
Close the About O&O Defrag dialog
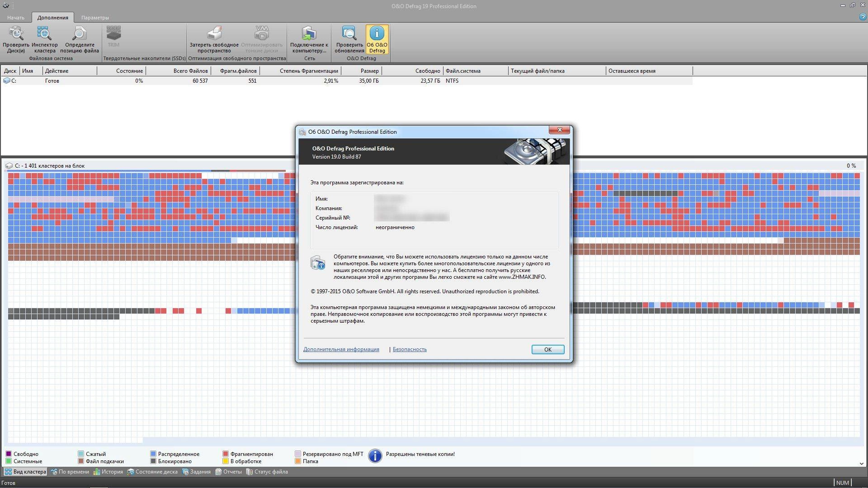[x=560, y=130]
